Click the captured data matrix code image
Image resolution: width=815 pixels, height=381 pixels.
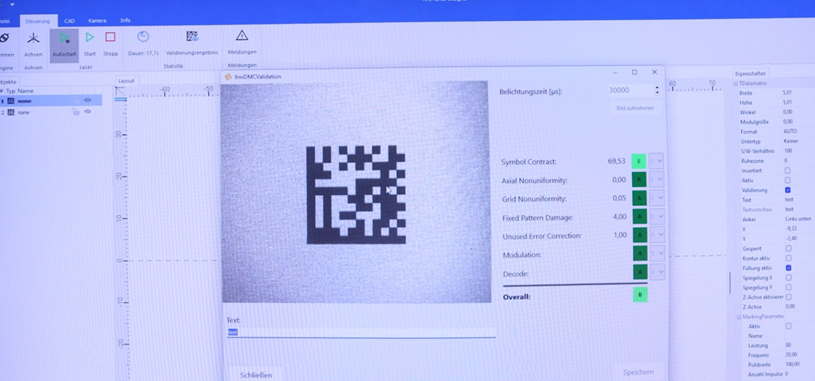tap(356, 194)
